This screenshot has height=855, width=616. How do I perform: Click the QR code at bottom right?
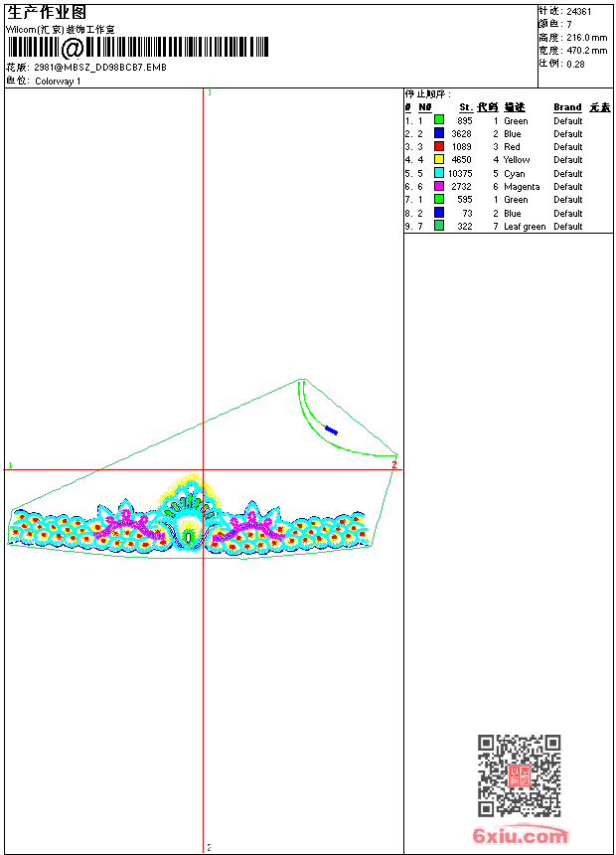(x=520, y=775)
